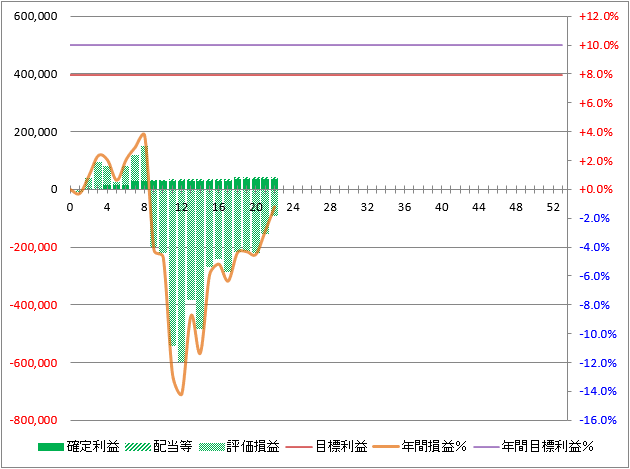
Task: Select the red 400,000 target profit line
Action: point(317,75)
